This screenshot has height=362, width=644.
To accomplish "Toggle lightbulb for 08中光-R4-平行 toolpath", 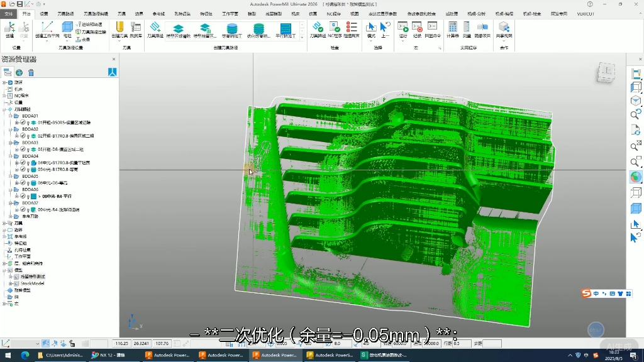I will tap(28, 197).
